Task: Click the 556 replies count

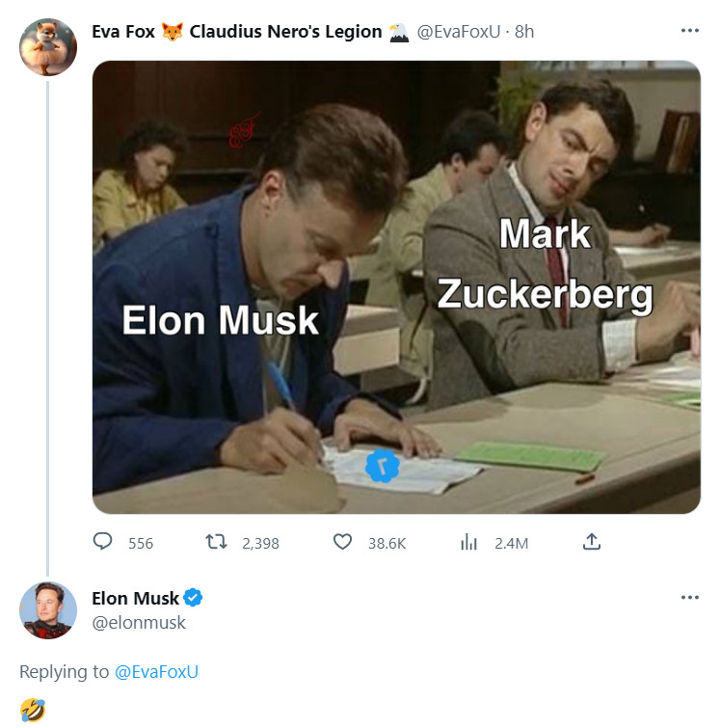Action: [x=141, y=543]
